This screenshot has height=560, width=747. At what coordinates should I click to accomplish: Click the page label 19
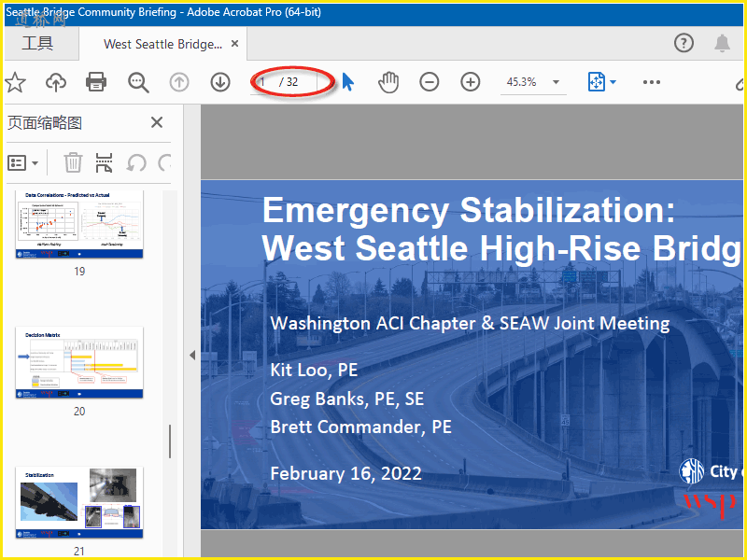(x=79, y=272)
